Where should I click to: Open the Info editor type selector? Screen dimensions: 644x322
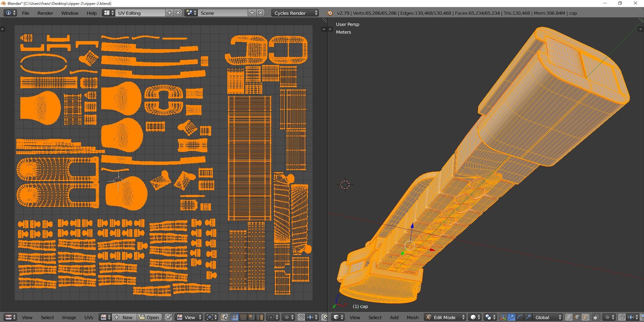click(x=10, y=13)
